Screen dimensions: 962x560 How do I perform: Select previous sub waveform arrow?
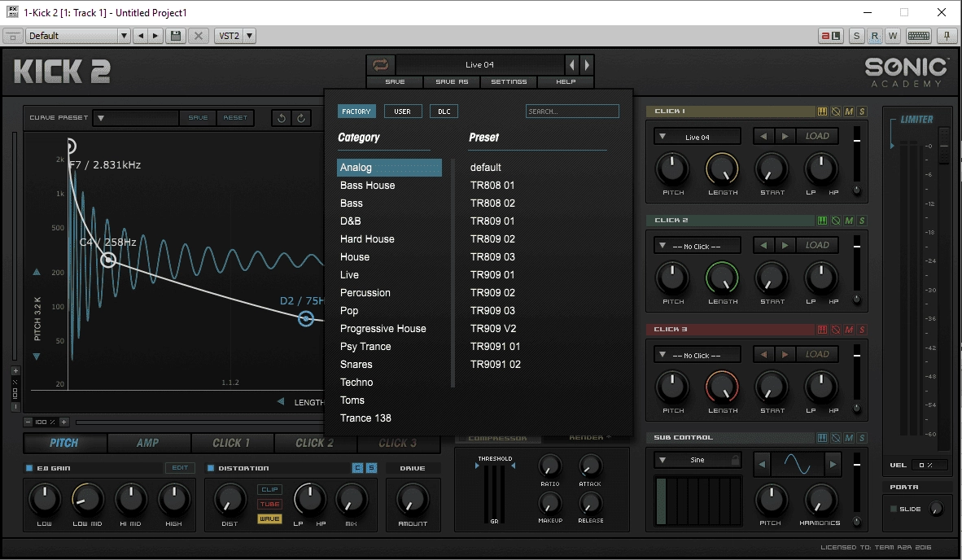pyautogui.click(x=762, y=464)
